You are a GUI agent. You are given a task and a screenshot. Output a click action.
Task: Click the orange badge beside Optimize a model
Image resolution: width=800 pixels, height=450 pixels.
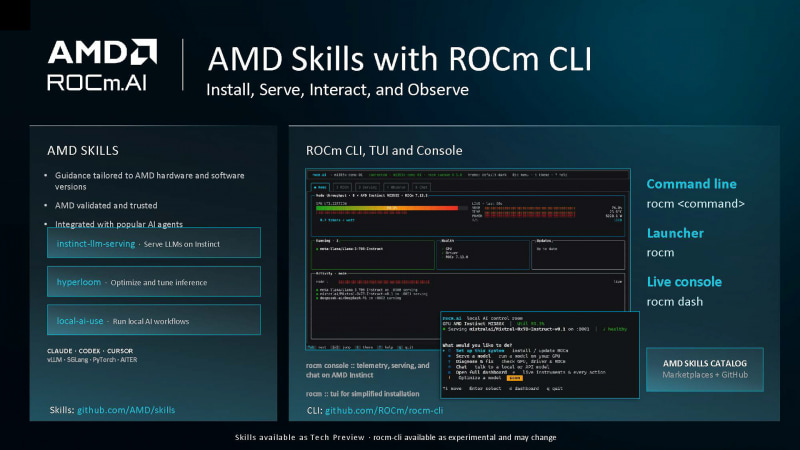514,378
